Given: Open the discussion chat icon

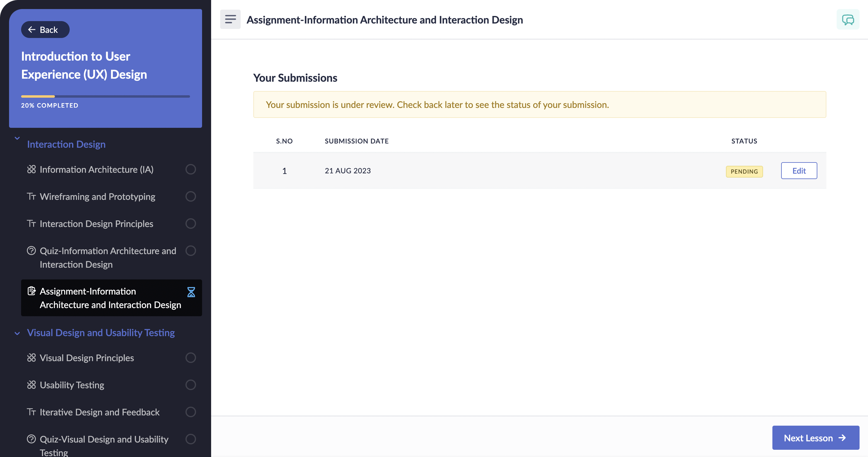Looking at the screenshot, I should coord(847,20).
